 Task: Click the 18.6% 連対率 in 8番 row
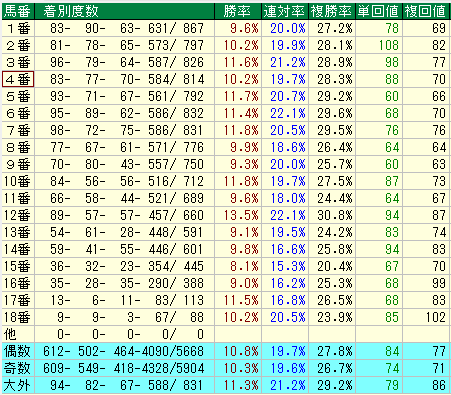(288, 147)
